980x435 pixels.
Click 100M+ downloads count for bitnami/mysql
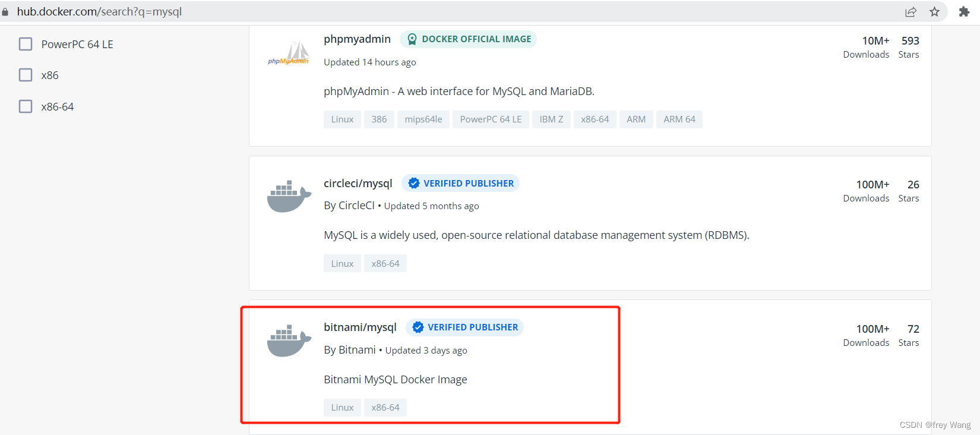[873, 329]
